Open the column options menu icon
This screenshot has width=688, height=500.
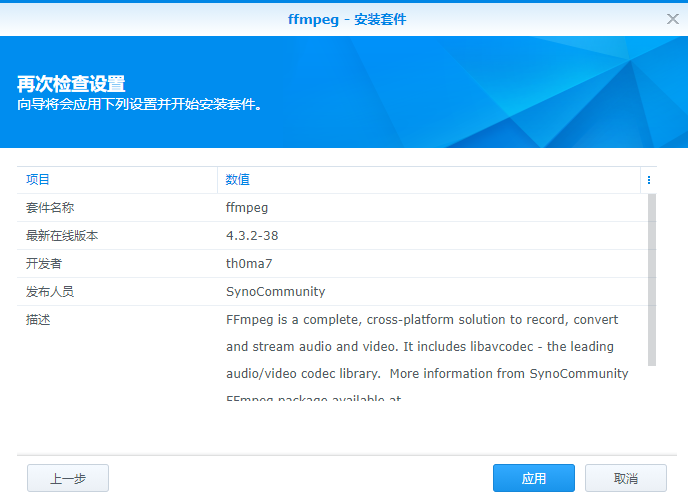click(x=649, y=180)
